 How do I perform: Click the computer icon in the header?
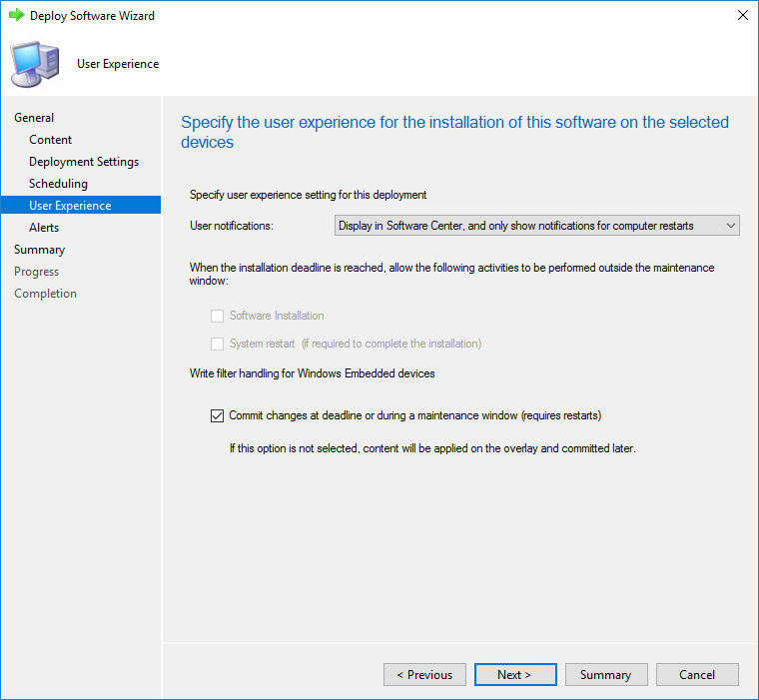[x=35, y=64]
